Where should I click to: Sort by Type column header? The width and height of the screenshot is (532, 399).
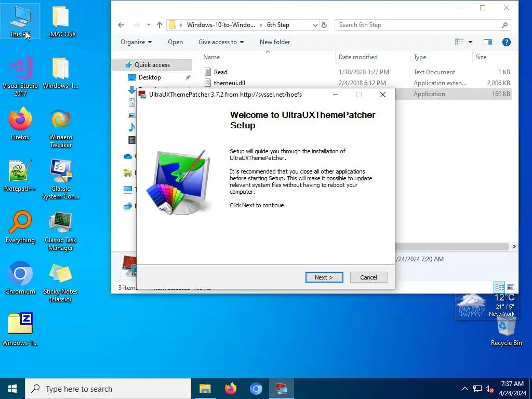(x=441, y=57)
